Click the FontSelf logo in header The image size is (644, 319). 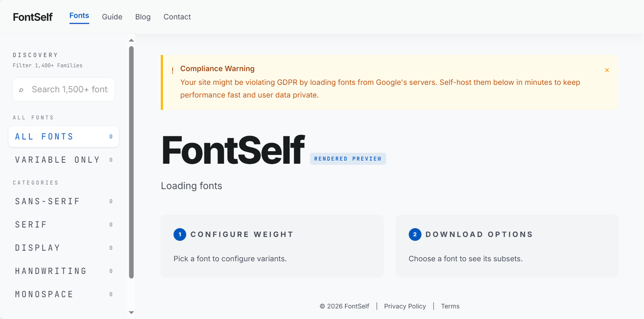pyautogui.click(x=33, y=17)
